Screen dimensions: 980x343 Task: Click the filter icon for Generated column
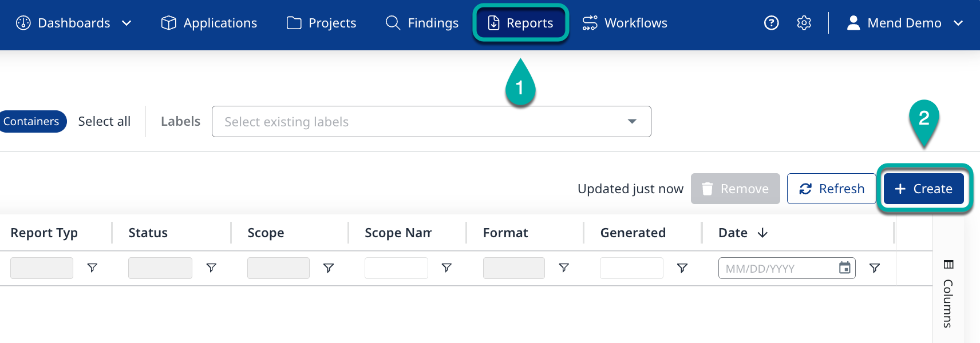(x=682, y=268)
